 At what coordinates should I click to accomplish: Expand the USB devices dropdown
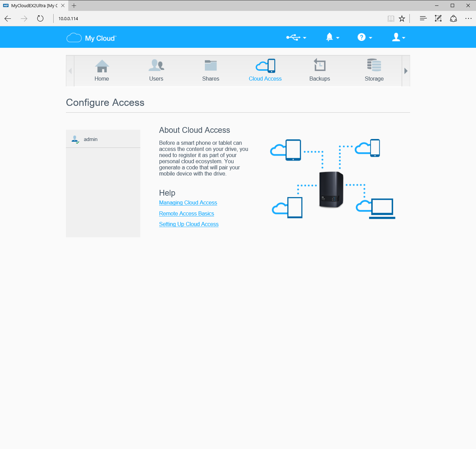(x=296, y=38)
